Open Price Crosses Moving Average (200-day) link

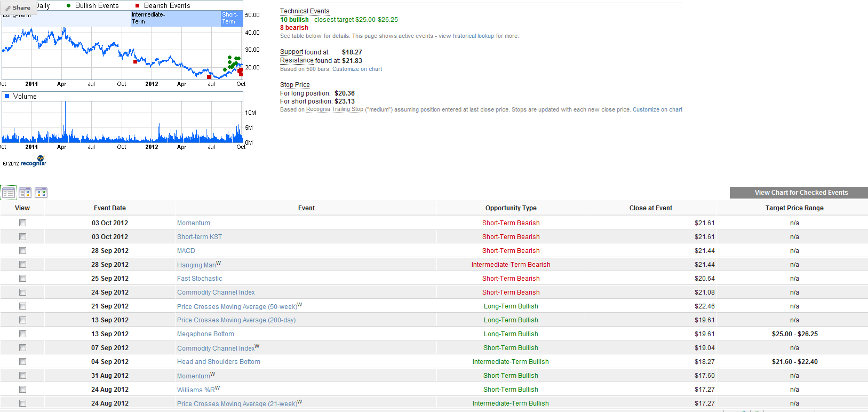tap(236, 320)
